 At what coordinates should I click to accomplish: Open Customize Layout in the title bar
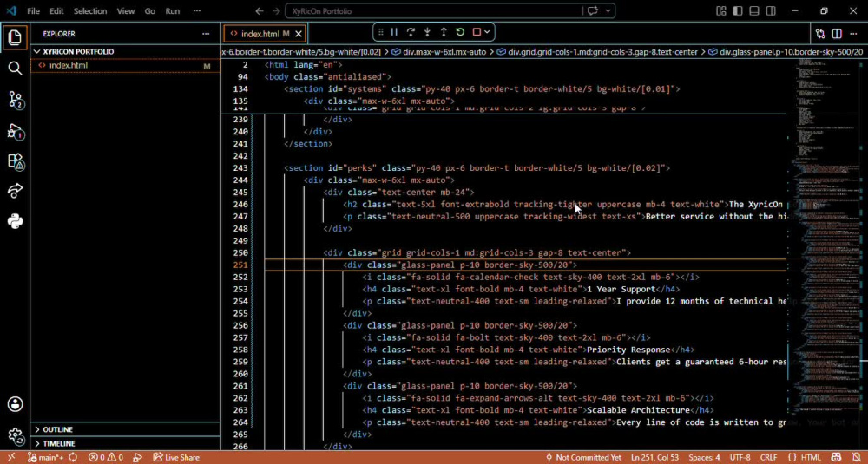pyautogui.click(x=720, y=11)
